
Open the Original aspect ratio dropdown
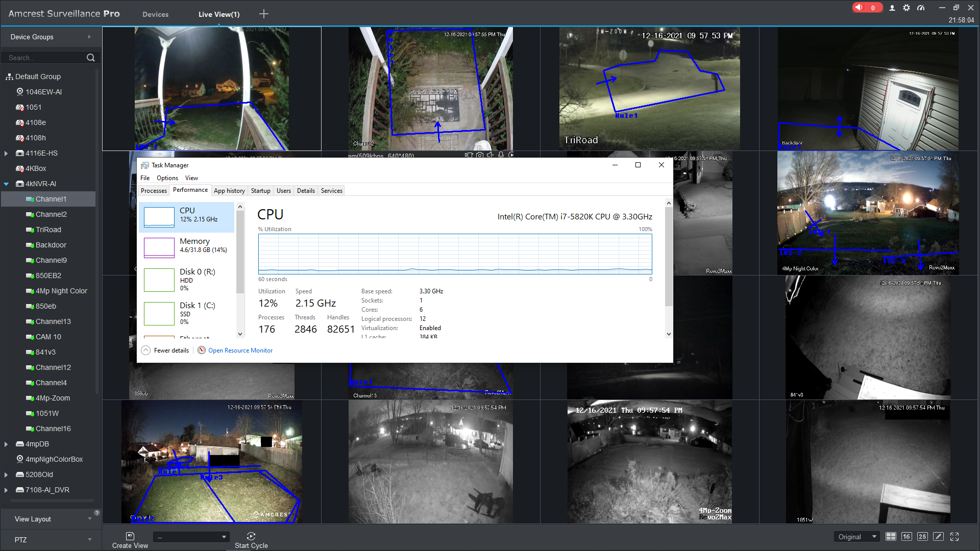tap(857, 537)
